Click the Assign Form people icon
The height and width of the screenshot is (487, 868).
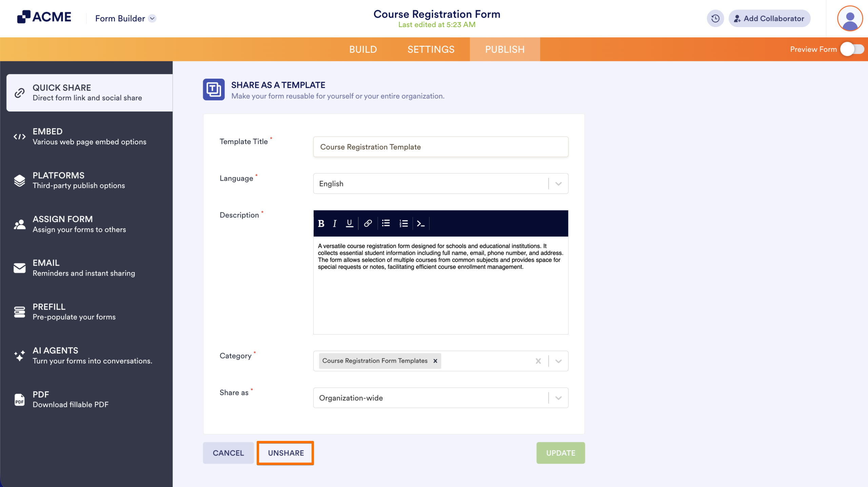(x=19, y=224)
